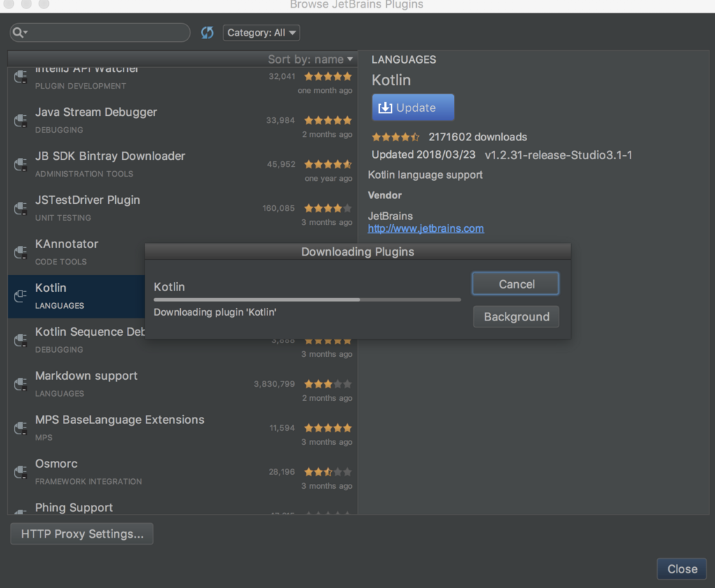Click the Update button for Kotlin

click(x=413, y=108)
